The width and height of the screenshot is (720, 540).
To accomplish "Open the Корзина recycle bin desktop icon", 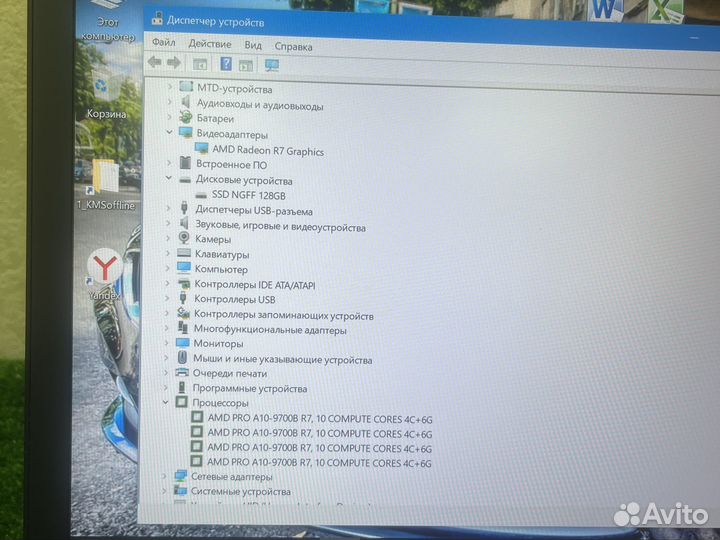I will tap(107, 94).
